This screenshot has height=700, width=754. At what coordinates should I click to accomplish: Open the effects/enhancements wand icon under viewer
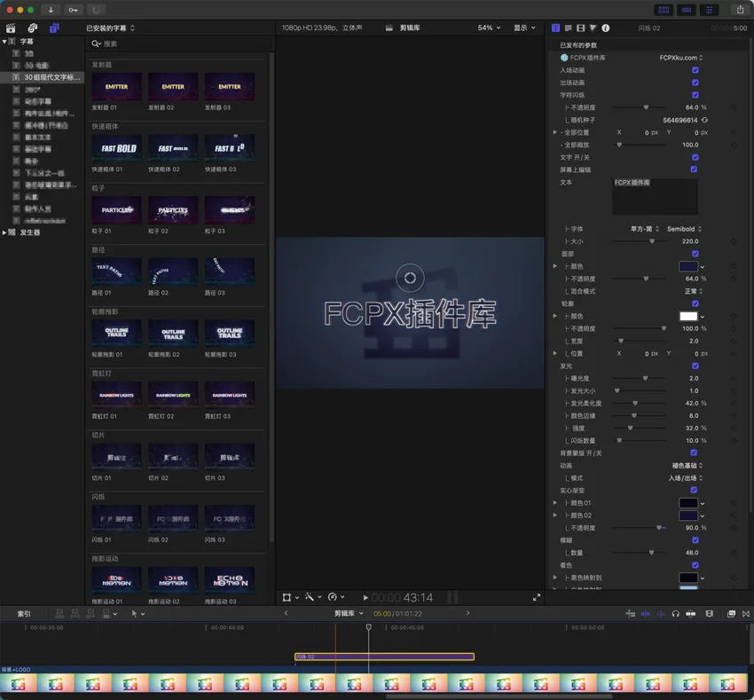tap(310, 596)
